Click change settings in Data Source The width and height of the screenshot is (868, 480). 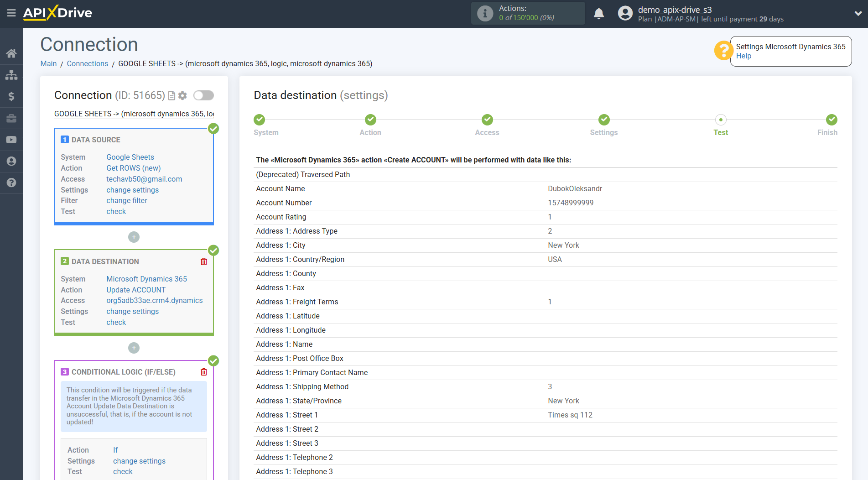point(133,190)
